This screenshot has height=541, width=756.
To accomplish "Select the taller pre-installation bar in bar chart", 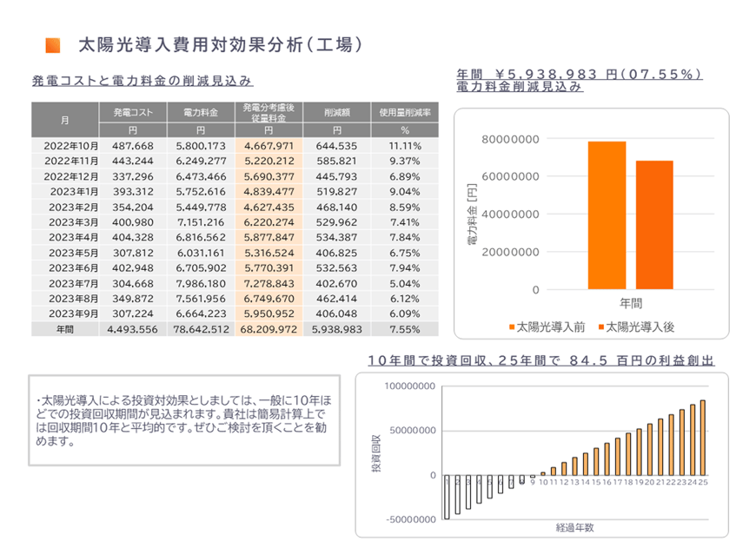I will pyautogui.click(x=607, y=214).
